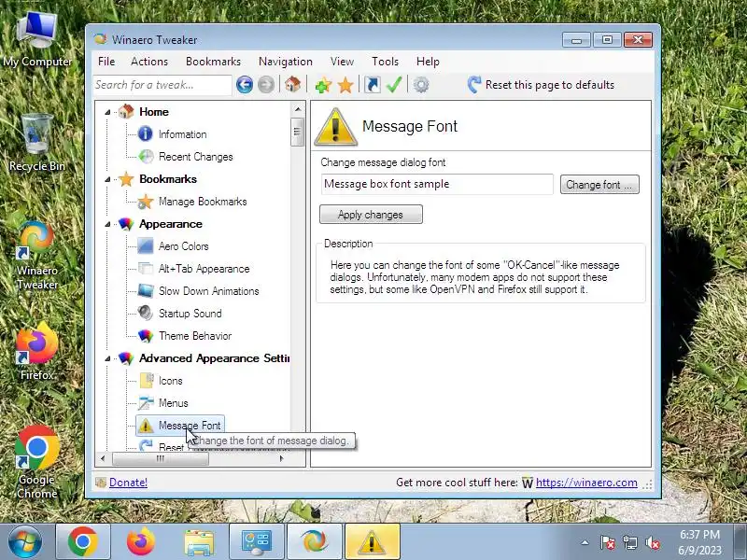This screenshot has width=747, height=560.
Task: Open My Computer desktop icon
Action: pos(36,40)
